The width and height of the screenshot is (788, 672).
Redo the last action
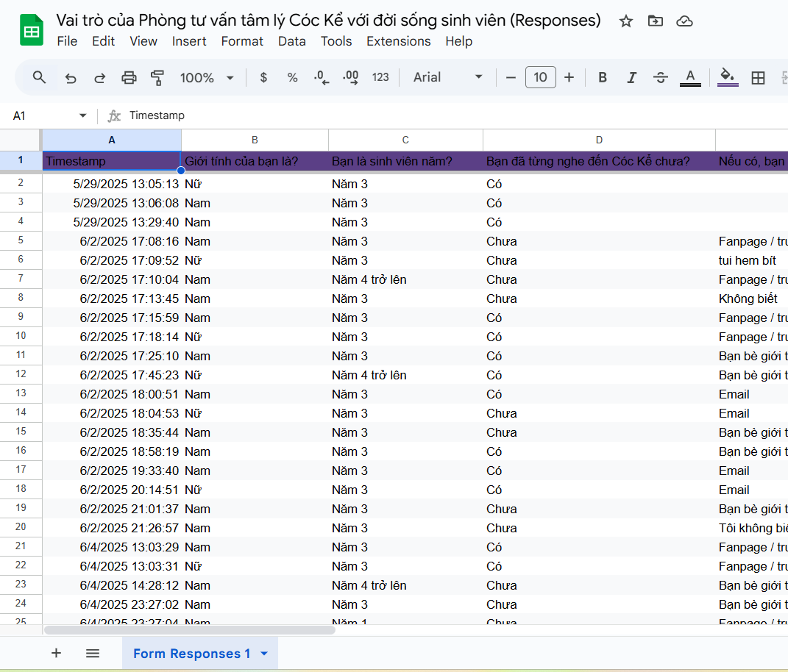pyautogui.click(x=99, y=77)
